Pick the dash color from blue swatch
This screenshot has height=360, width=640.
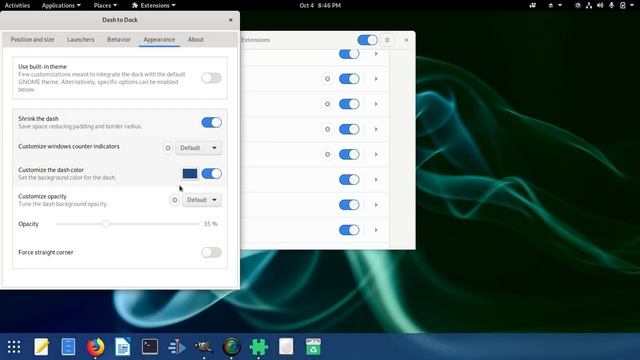pos(190,173)
